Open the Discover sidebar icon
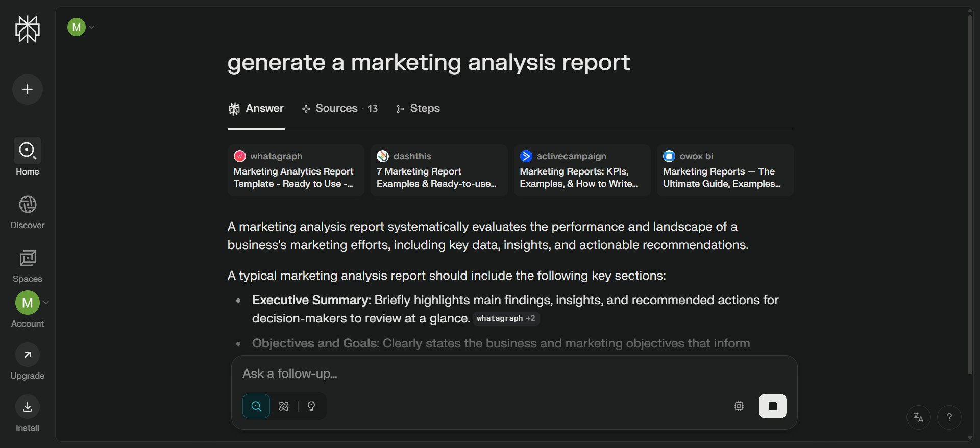The height and width of the screenshot is (448, 980). 28,205
